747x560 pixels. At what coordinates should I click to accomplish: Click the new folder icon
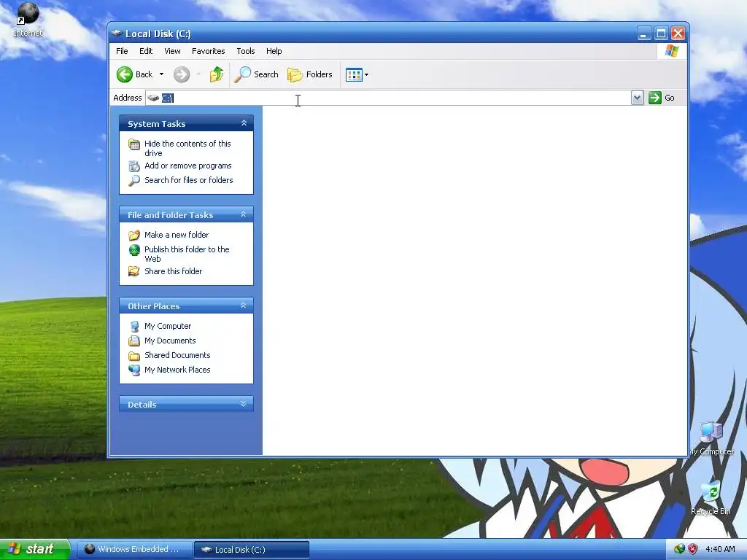point(134,236)
